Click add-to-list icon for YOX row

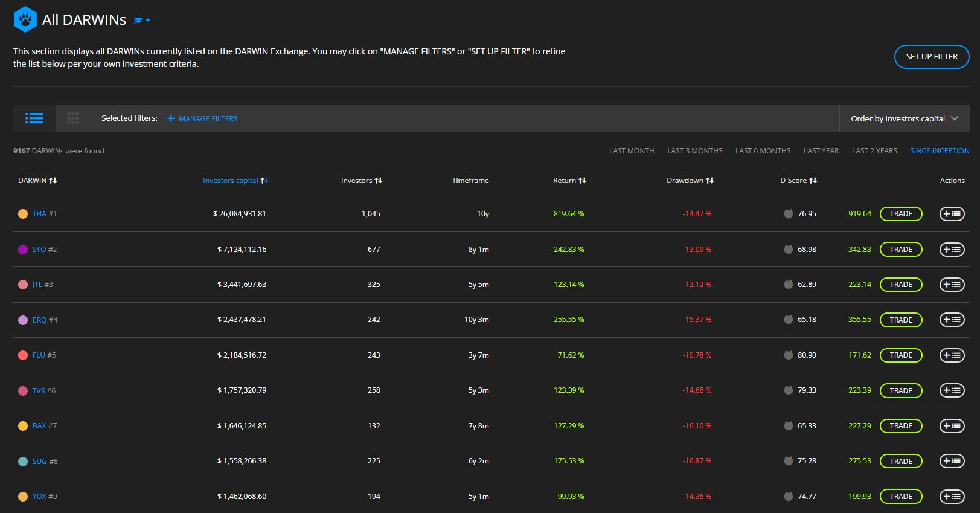[952, 497]
